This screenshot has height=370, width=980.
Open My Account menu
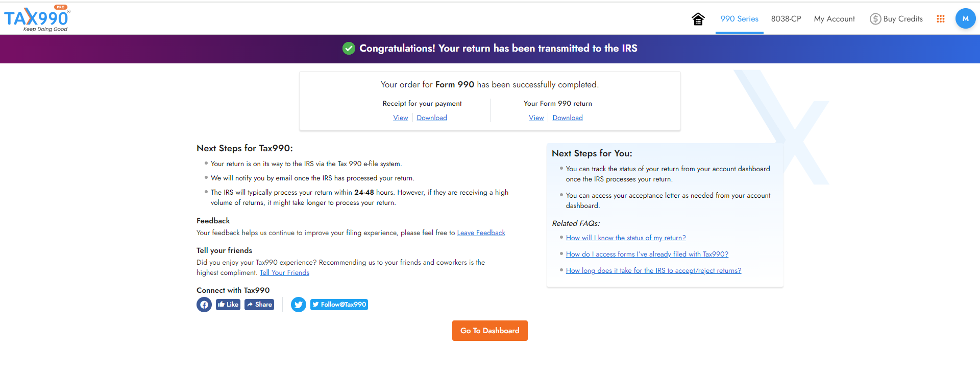(834, 19)
